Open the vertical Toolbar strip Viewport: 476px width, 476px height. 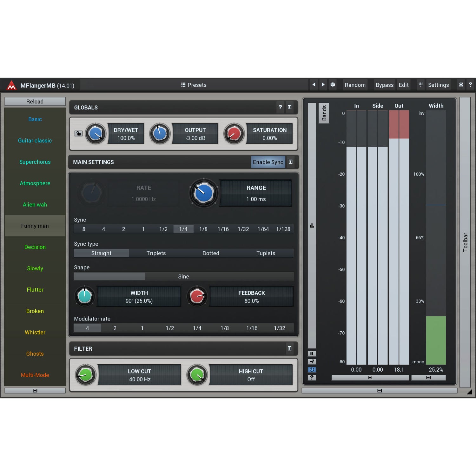(465, 242)
